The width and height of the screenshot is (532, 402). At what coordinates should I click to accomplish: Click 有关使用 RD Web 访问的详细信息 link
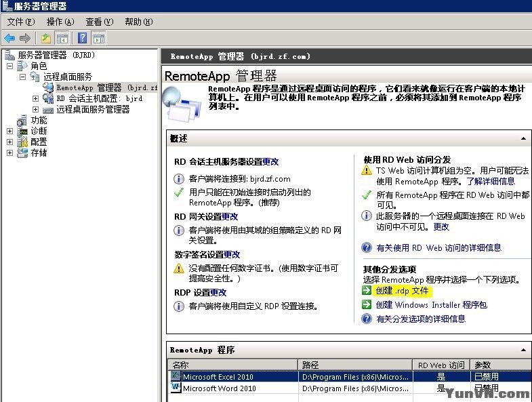pos(438,247)
